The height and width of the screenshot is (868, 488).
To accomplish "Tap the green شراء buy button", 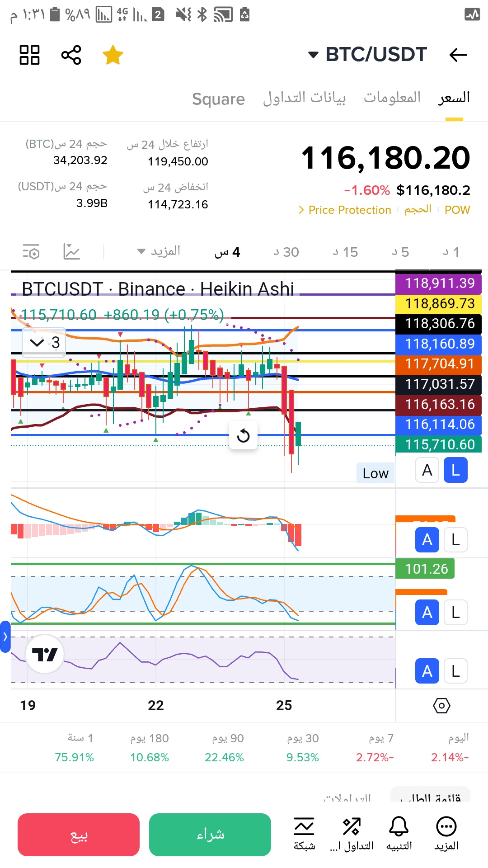I will pyautogui.click(x=210, y=835).
